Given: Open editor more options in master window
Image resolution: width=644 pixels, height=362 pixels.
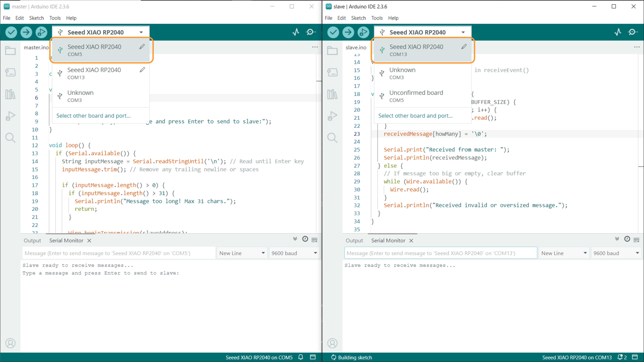Looking at the screenshot, I should [x=315, y=47].
